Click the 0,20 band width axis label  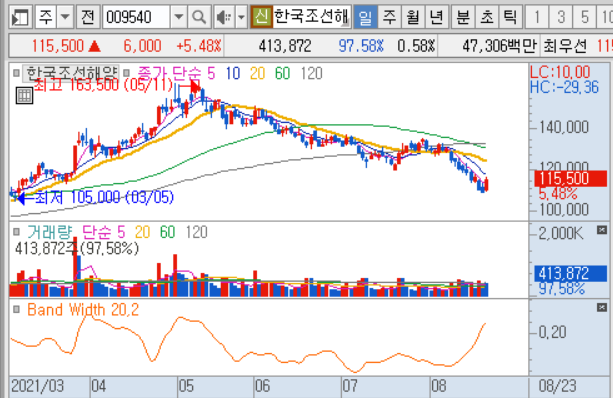552,332
